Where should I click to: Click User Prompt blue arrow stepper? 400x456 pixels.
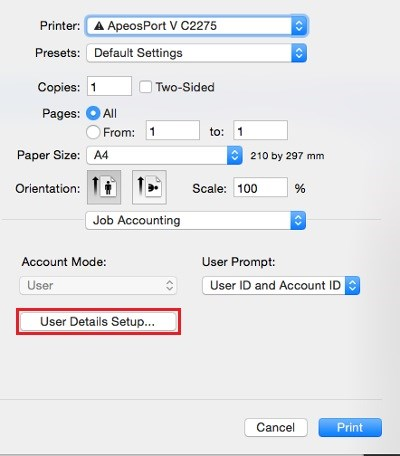tap(352, 285)
